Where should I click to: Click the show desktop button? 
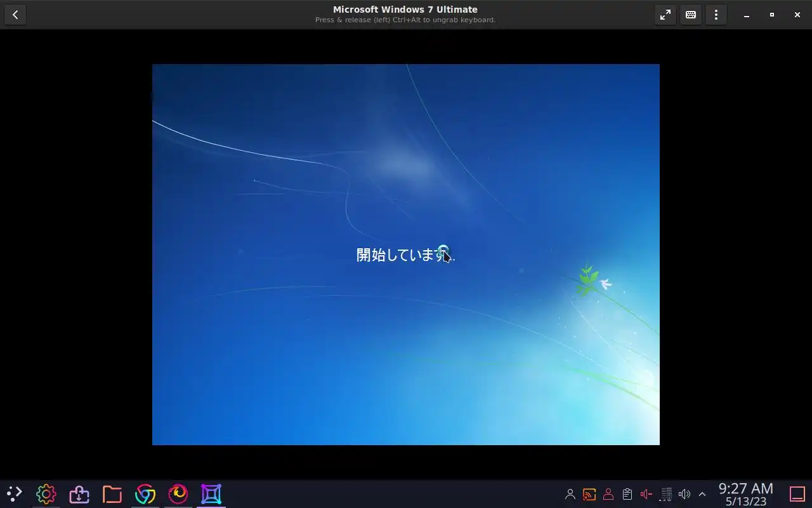[x=797, y=494]
